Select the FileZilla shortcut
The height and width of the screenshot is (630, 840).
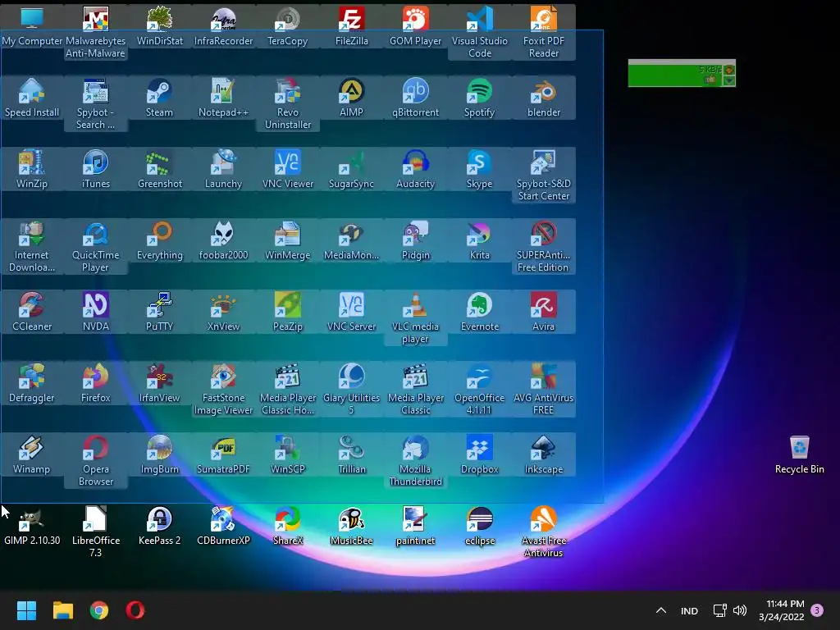tap(351, 25)
